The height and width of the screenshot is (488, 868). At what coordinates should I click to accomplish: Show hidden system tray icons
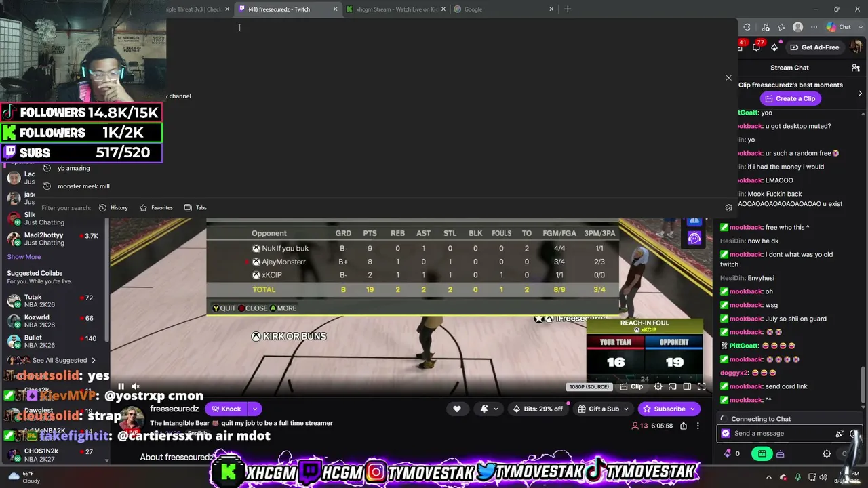pyautogui.click(x=769, y=476)
